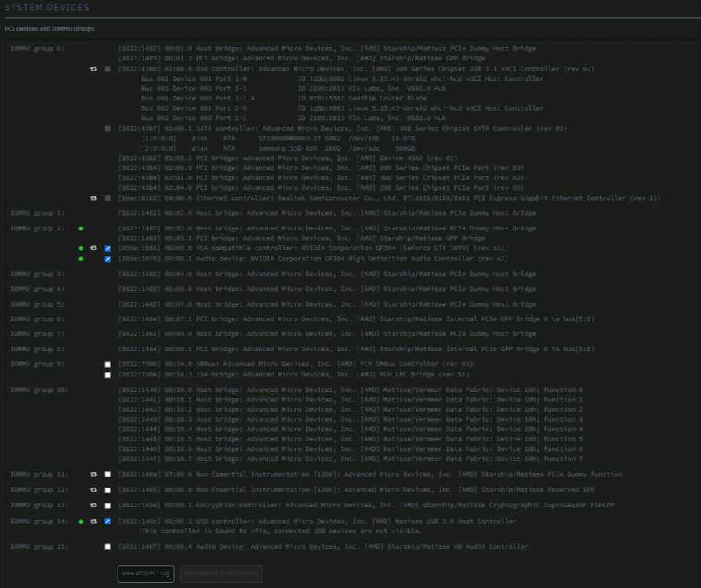
Task: Click the 00:18.0 Data Fabric Function 0 row
Action: 350,390
